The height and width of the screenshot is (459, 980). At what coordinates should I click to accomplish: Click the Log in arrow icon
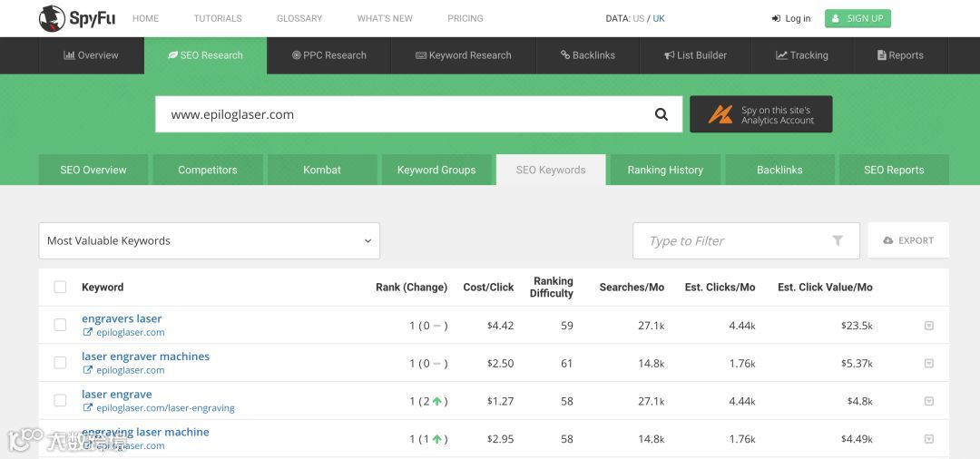pyautogui.click(x=776, y=18)
